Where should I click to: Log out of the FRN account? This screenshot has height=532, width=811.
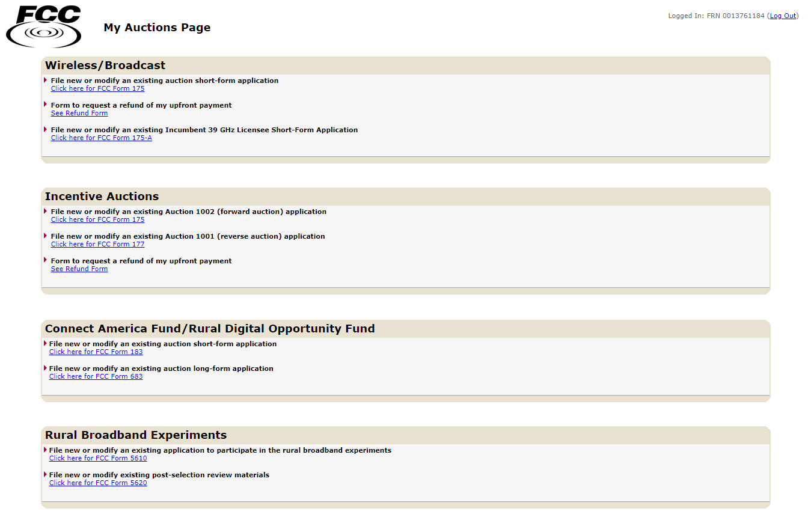coord(783,16)
